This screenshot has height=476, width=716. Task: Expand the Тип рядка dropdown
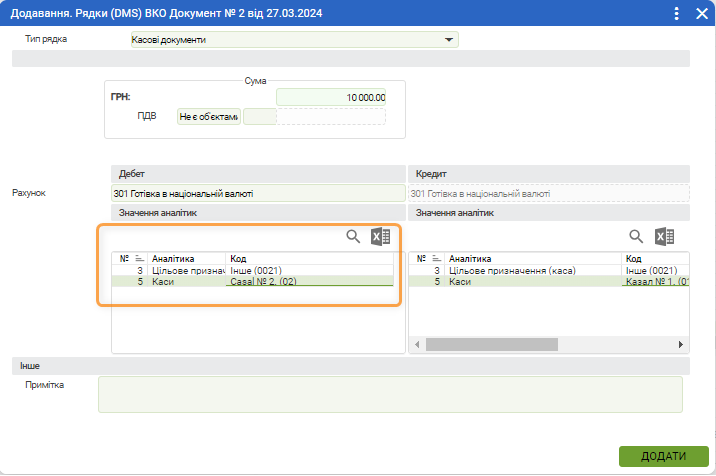pos(448,40)
